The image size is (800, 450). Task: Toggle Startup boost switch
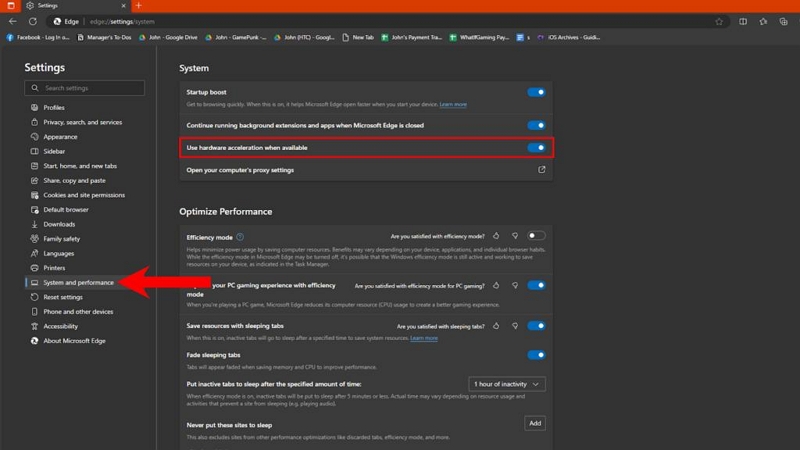(x=536, y=92)
